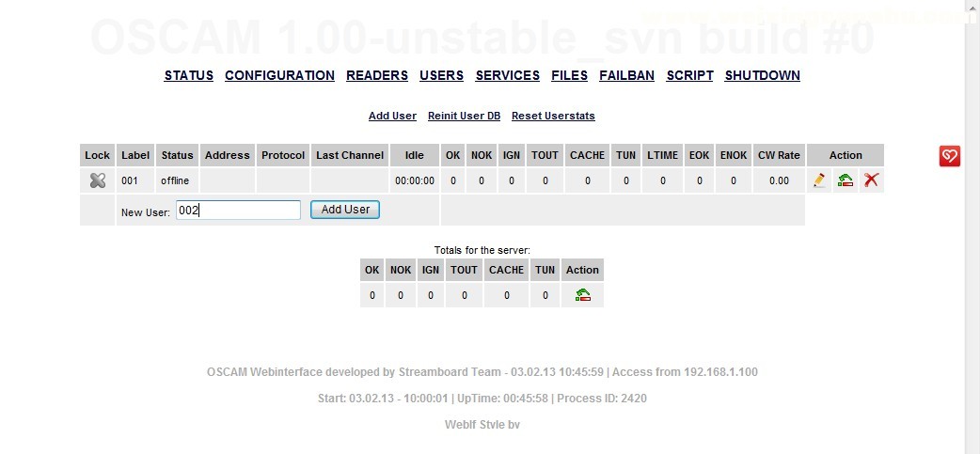
Task: Click the LTIME column header
Action: pyautogui.click(x=662, y=155)
